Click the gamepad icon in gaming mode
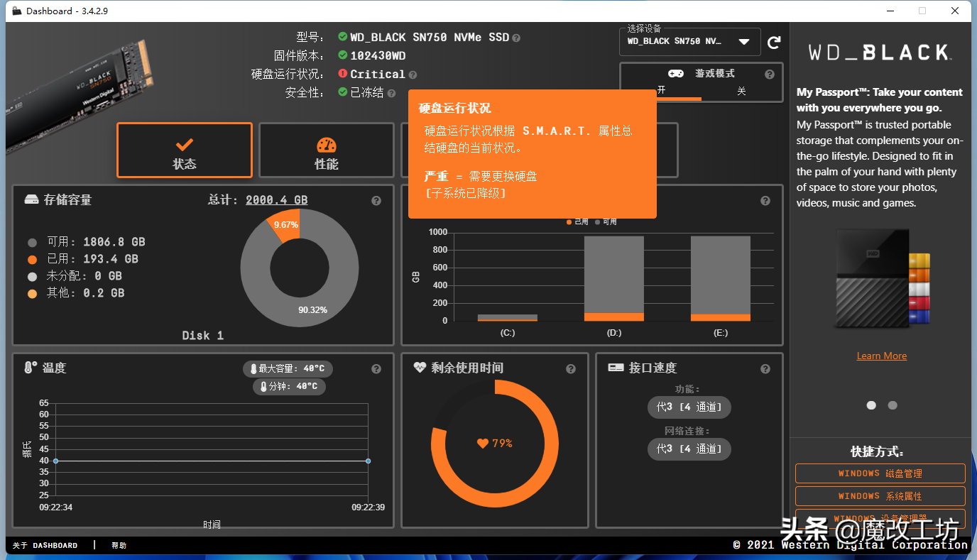 [x=675, y=74]
